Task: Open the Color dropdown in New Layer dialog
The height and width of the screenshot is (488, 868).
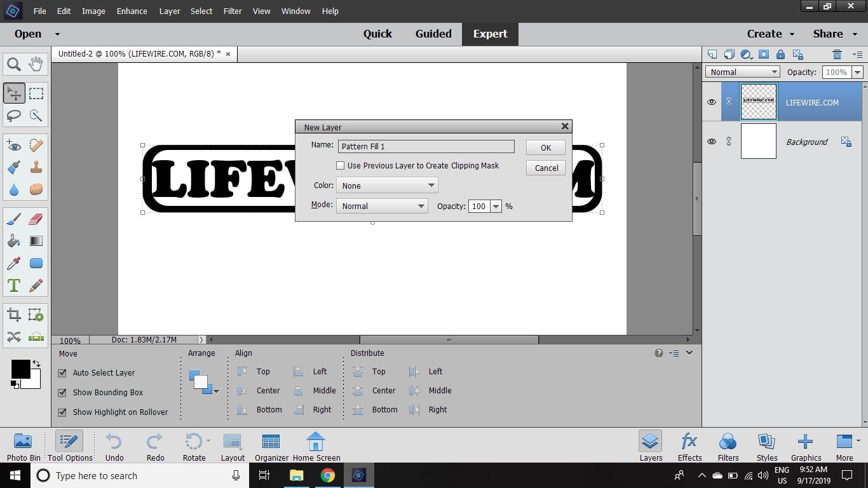Action: pyautogui.click(x=387, y=186)
